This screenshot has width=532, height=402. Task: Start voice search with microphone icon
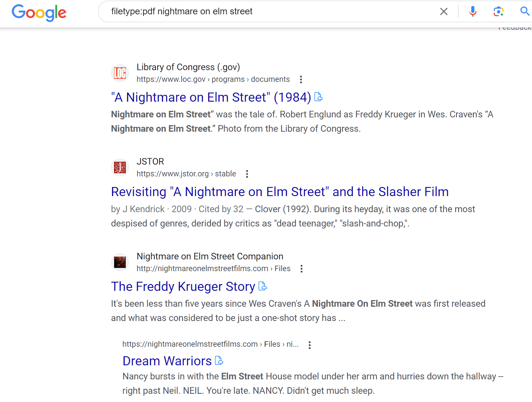pyautogui.click(x=472, y=12)
